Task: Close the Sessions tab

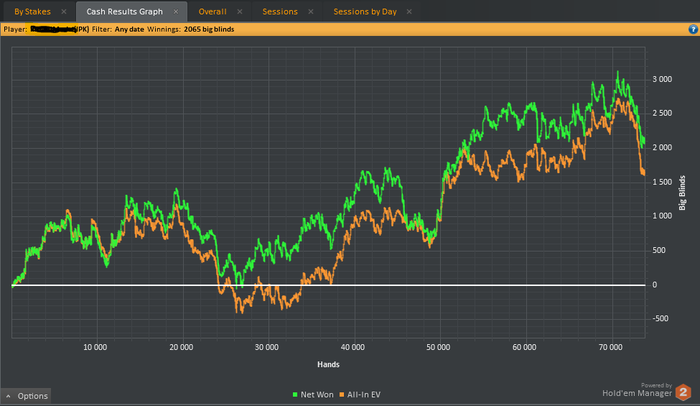Action: (x=311, y=12)
